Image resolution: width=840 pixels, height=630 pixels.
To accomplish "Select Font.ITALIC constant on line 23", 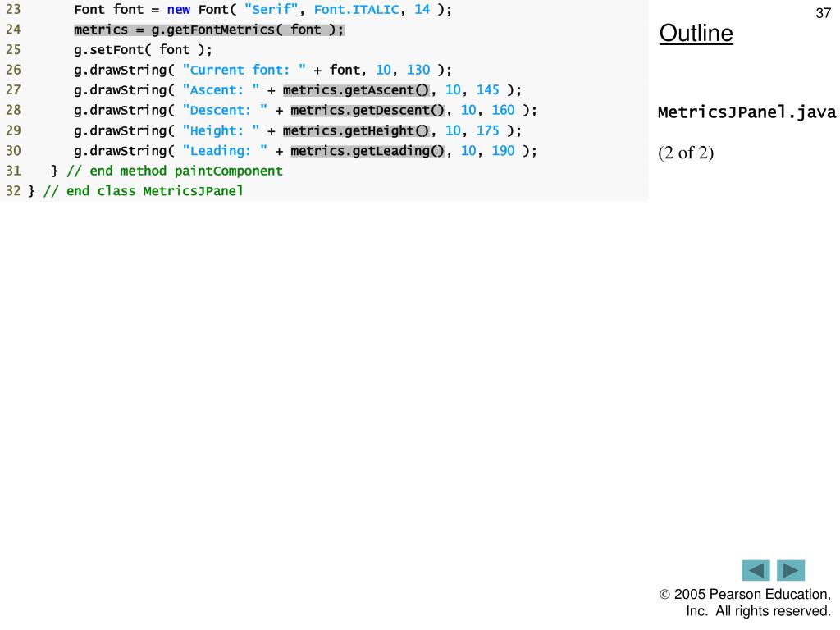I will pyautogui.click(x=357, y=10).
